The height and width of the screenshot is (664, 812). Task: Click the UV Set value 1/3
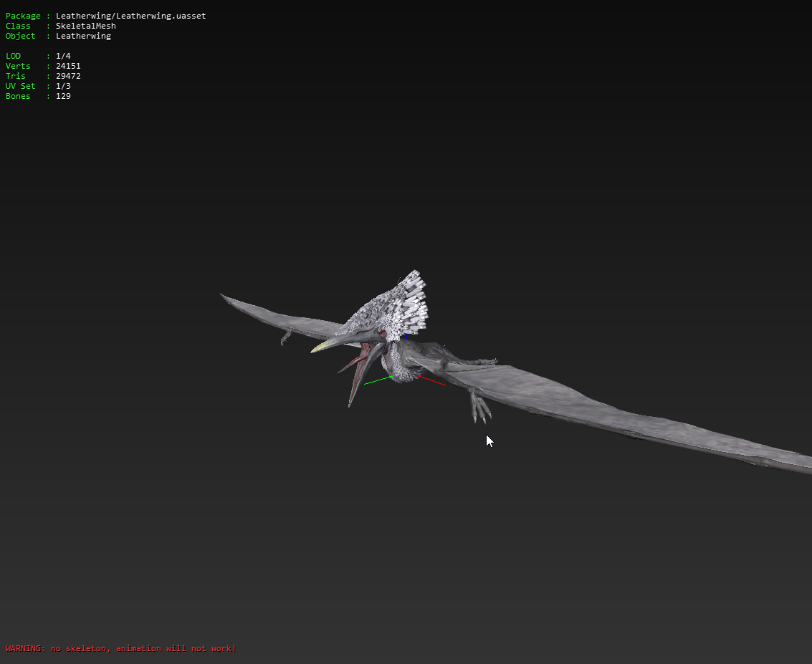click(x=63, y=86)
